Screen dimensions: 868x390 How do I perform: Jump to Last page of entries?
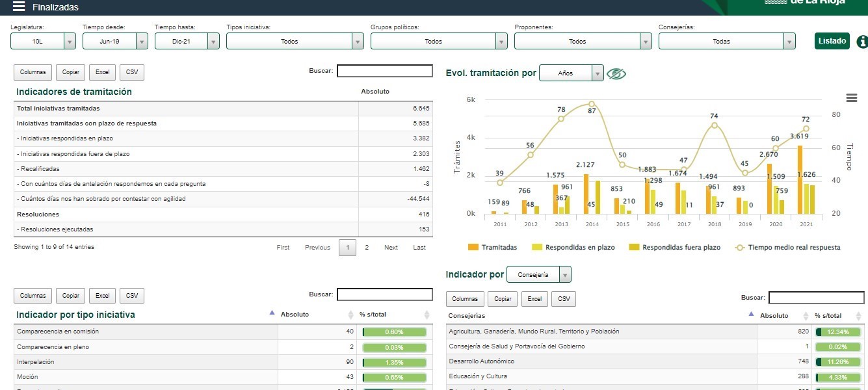[419, 248]
